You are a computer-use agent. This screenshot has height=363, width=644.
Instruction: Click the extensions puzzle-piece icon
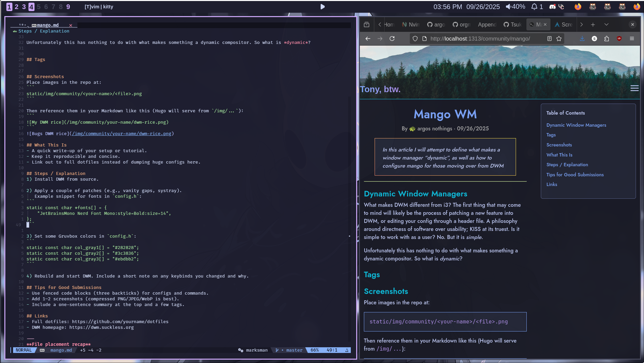click(606, 39)
